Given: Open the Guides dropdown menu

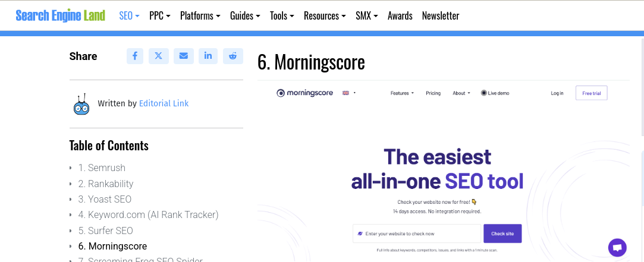Looking at the screenshot, I should [245, 15].
